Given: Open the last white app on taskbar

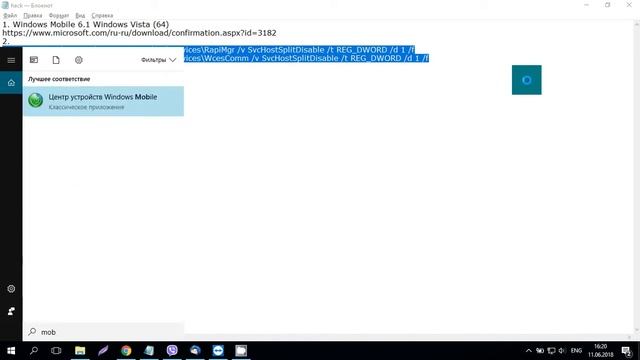Looking at the screenshot, I should pyautogui.click(x=241, y=351).
